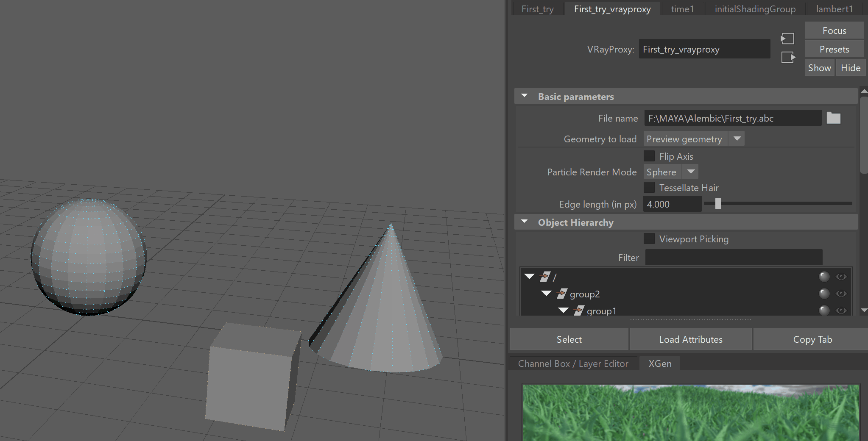The height and width of the screenshot is (441, 868).
Task: Click the sphere shading icon on root row
Action: (824, 277)
